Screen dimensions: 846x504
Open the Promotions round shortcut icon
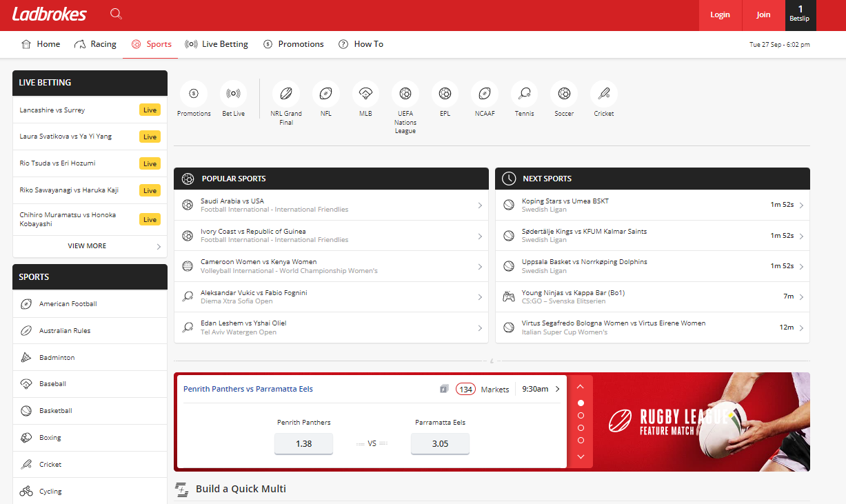point(194,93)
